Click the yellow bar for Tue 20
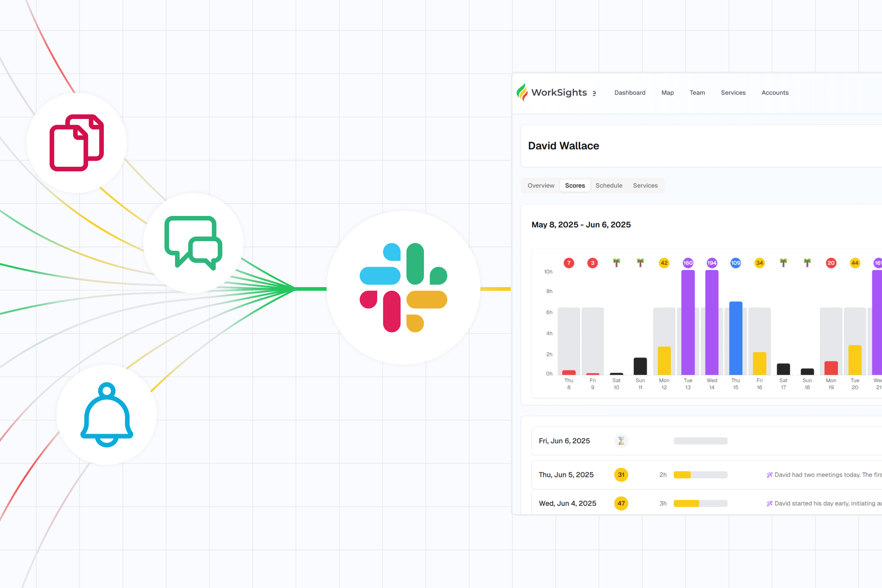882x588 pixels. click(x=855, y=360)
